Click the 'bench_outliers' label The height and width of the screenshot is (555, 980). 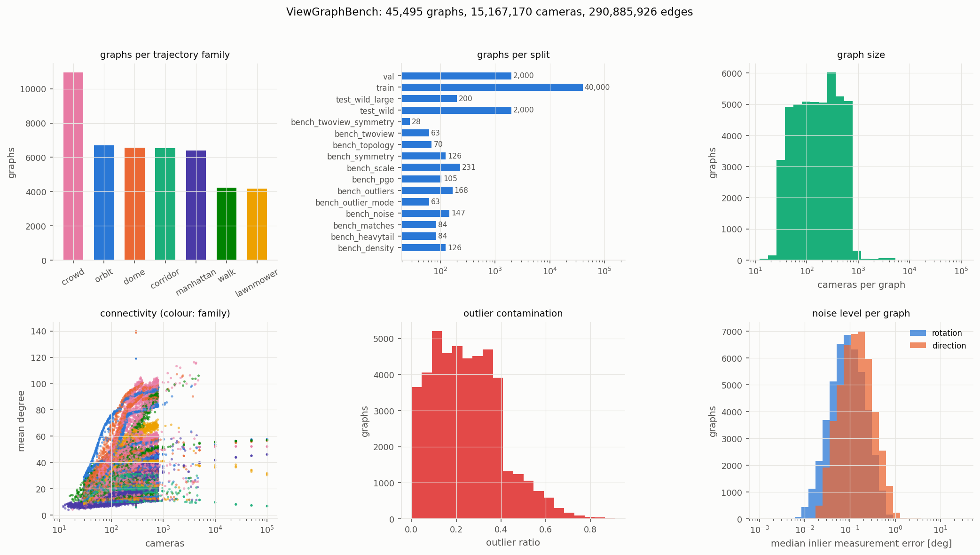366,191
